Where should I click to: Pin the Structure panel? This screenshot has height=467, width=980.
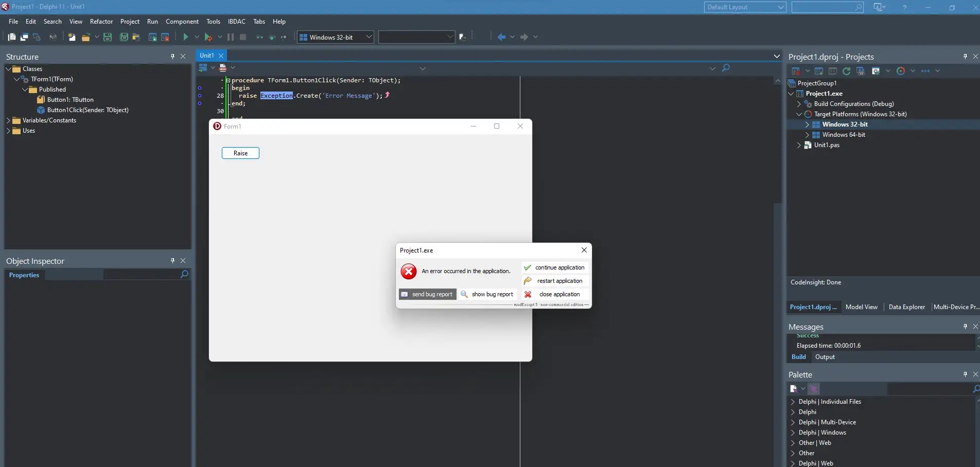tap(173, 57)
